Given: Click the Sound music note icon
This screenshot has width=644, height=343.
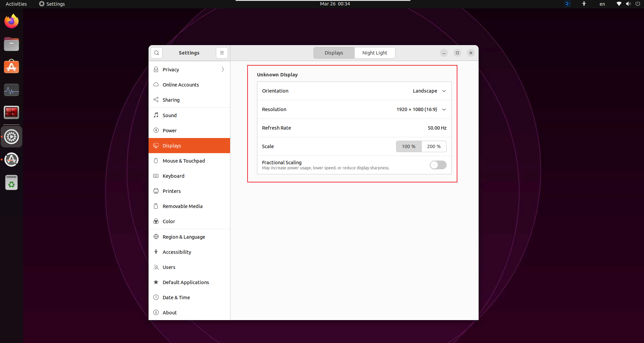Looking at the screenshot, I should [x=156, y=115].
